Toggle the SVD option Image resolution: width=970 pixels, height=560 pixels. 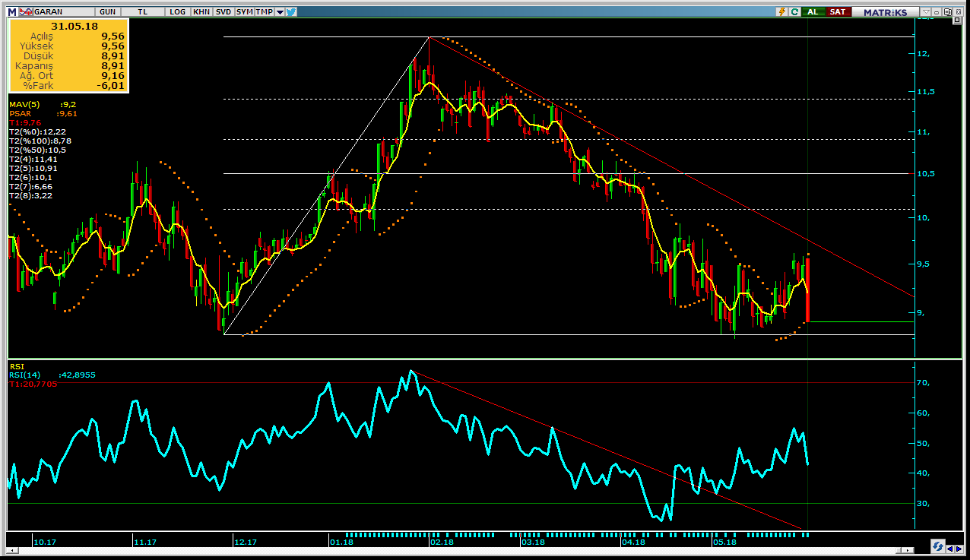pos(223,12)
